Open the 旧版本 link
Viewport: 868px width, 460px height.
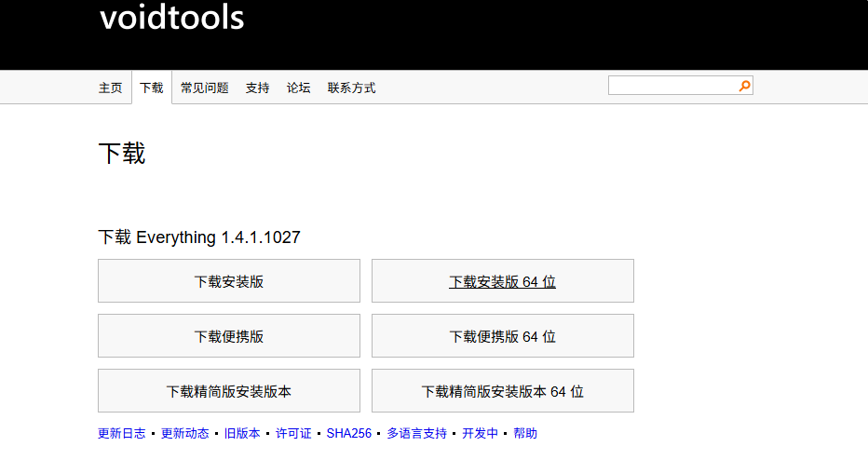(x=242, y=433)
